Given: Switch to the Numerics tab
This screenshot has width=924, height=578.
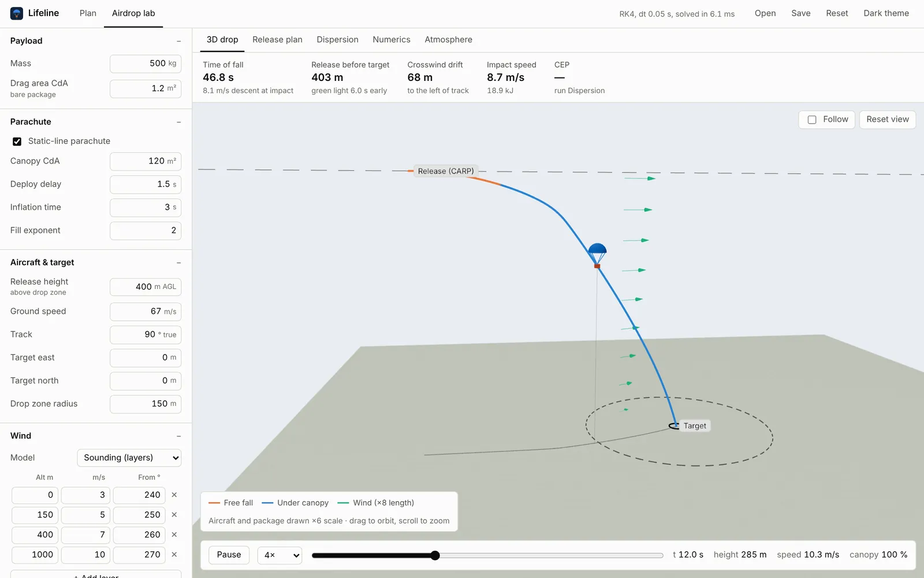Looking at the screenshot, I should (392, 40).
